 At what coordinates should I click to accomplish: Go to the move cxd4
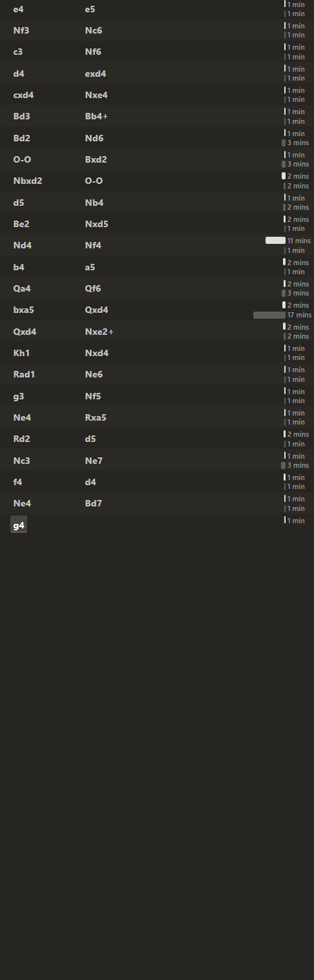[x=23, y=95]
